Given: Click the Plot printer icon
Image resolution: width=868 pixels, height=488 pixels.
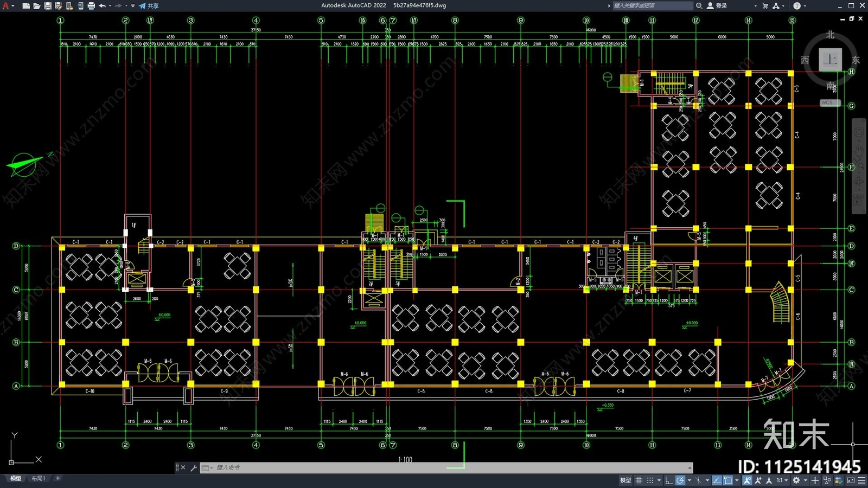Looking at the screenshot, I should [91, 6].
